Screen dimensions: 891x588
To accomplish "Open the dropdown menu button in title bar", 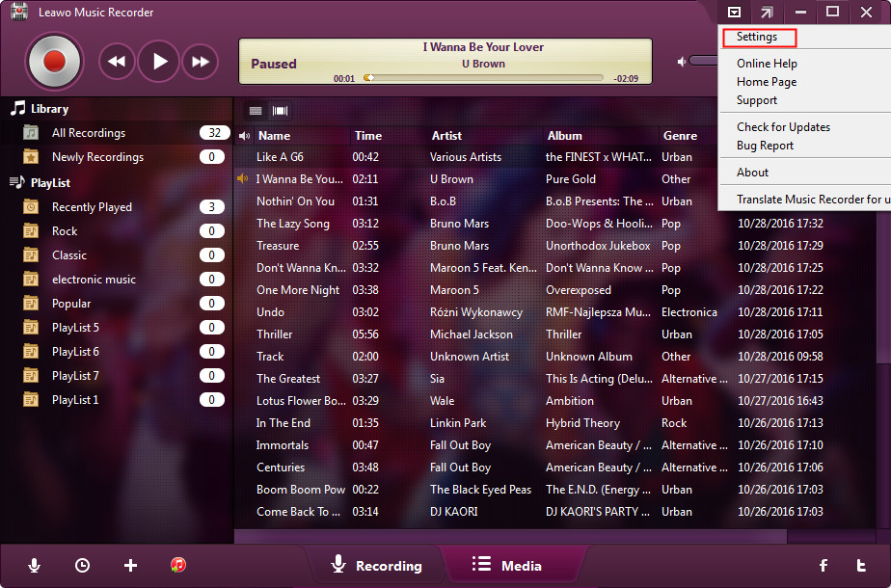I will click(734, 13).
